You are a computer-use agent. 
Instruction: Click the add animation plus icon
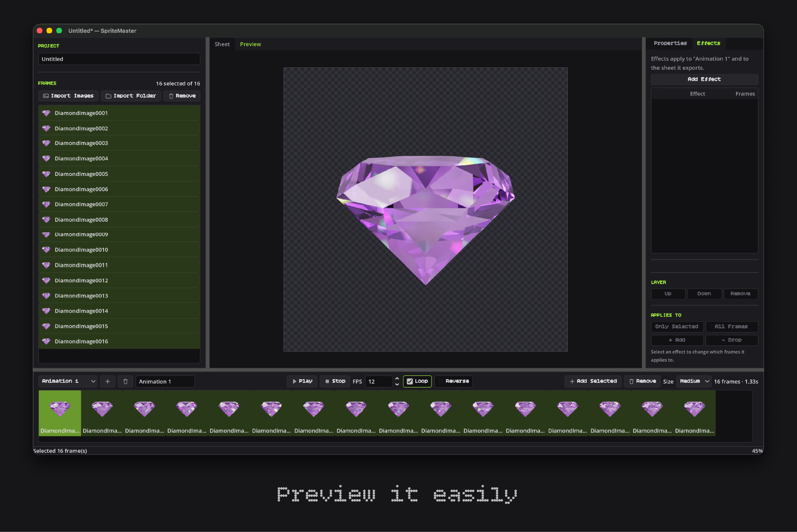point(107,381)
